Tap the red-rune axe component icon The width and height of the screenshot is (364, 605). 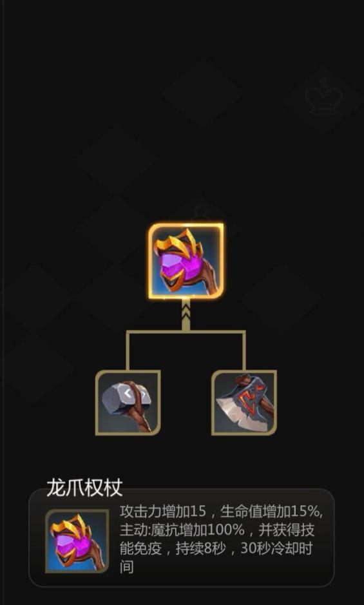(x=244, y=403)
